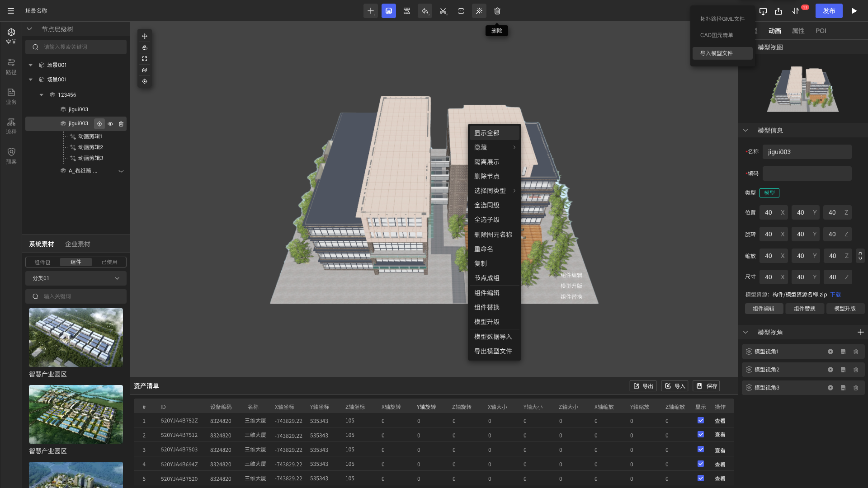Viewport: 868px width, 488px height.
Task: Click the 发布 publish button
Action: point(828,11)
